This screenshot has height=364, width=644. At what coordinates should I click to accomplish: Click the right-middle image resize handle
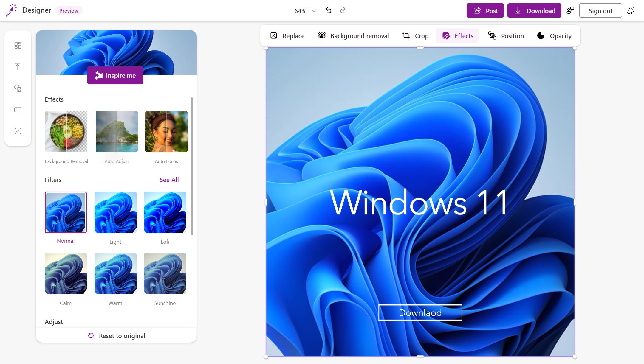575,202
